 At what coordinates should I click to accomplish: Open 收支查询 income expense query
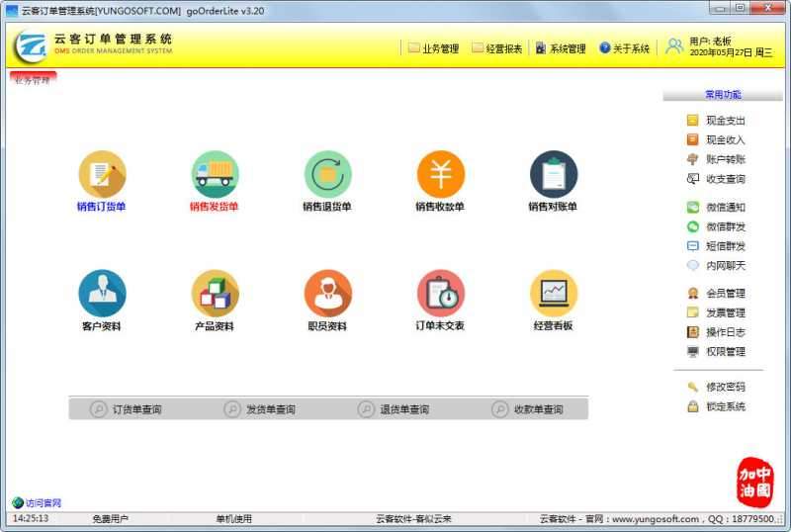(716, 179)
